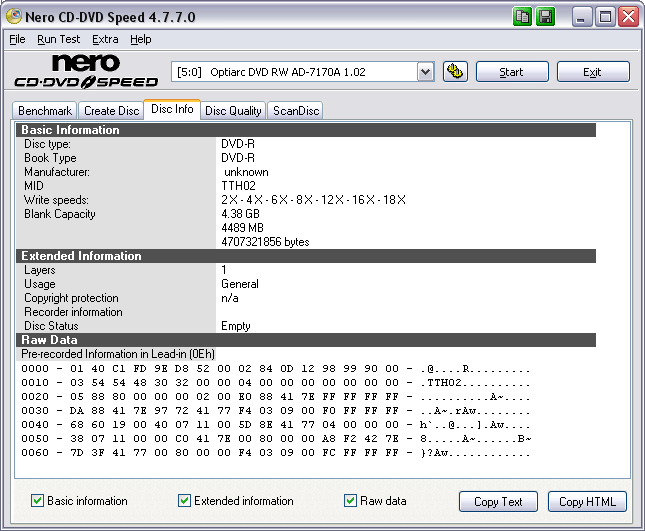Image resolution: width=645 pixels, height=531 pixels.
Task: Uncheck the Basic information checkbox
Action: 37,501
